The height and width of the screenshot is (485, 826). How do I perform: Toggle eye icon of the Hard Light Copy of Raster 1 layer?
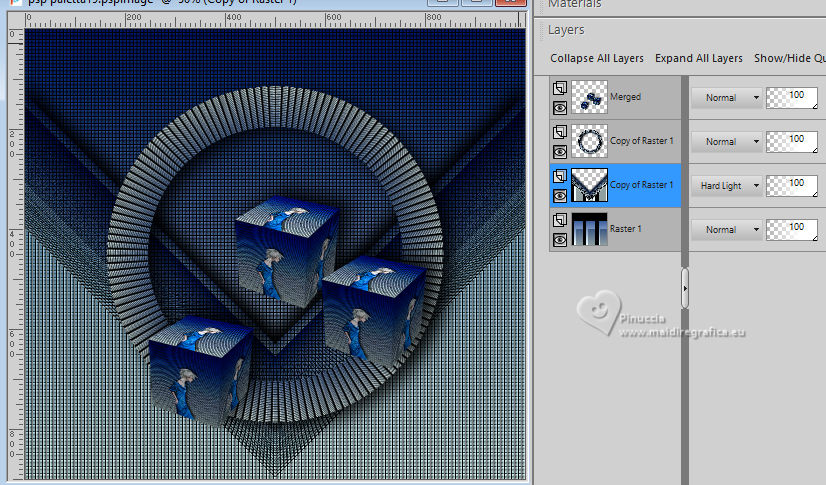[559, 196]
